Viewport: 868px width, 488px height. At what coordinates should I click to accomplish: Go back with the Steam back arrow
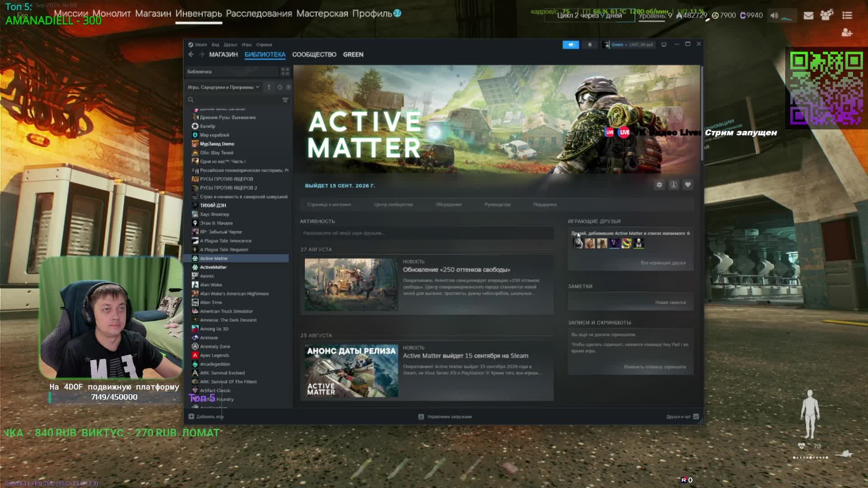(191, 54)
